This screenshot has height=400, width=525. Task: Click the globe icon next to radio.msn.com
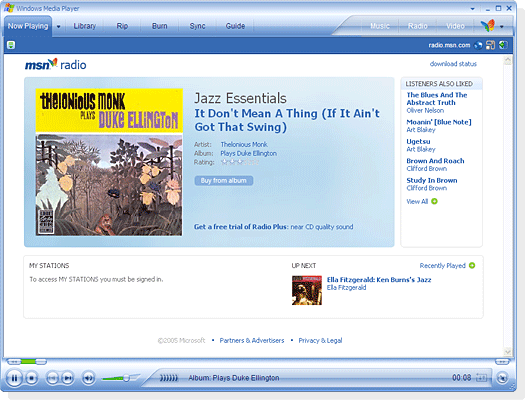pos(478,45)
